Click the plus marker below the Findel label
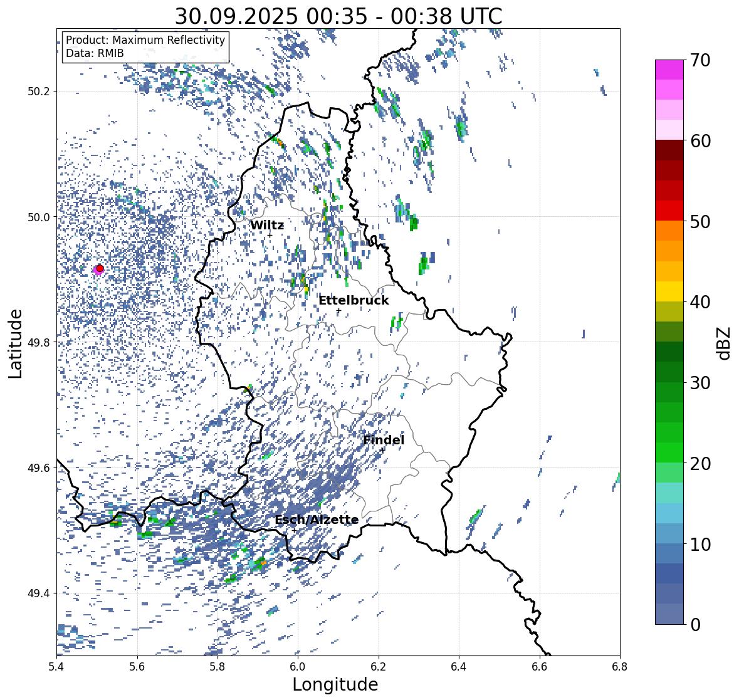The height and width of the screenshot is (700, 739). (x=383, y=450)
